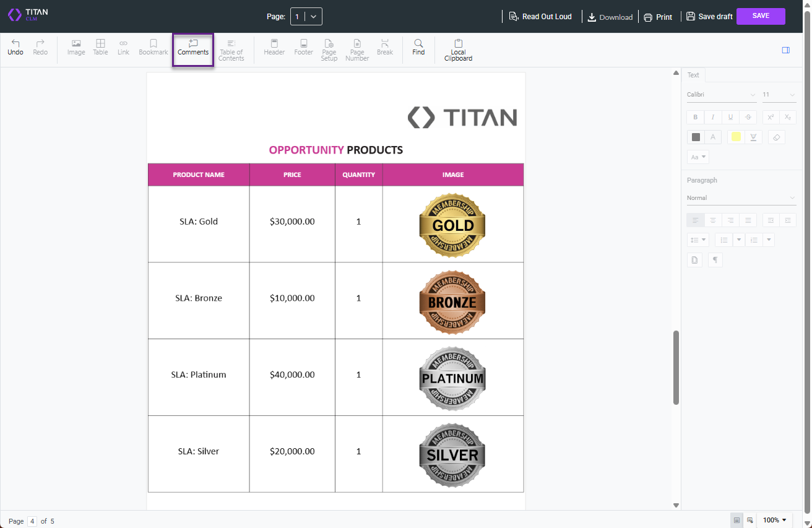Image resolution: width=812 pixels, height=528 pixels.
Task: Click the SAVE button
Action: pyautogui.click(x=761, y=16)
